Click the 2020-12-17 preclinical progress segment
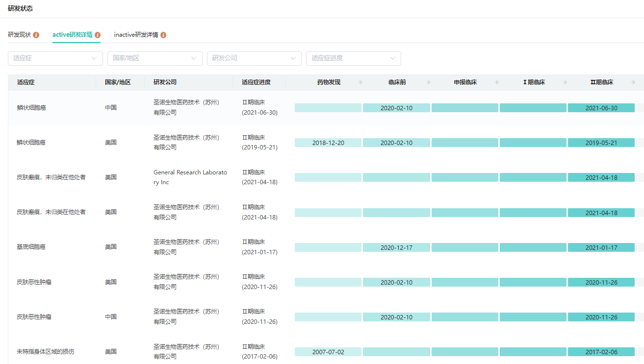 pos(396,248)
